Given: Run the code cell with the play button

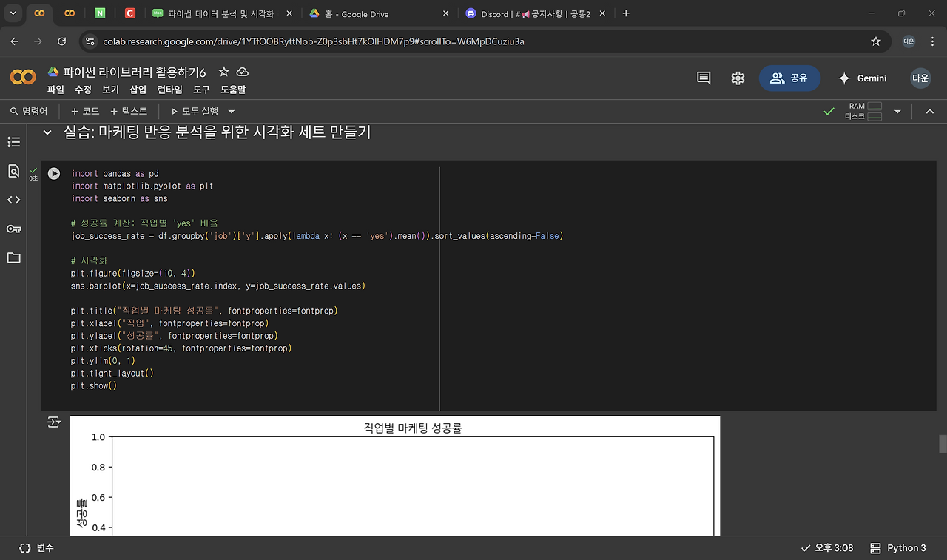Looking at the screenshot, I should [x=53, y=173].
